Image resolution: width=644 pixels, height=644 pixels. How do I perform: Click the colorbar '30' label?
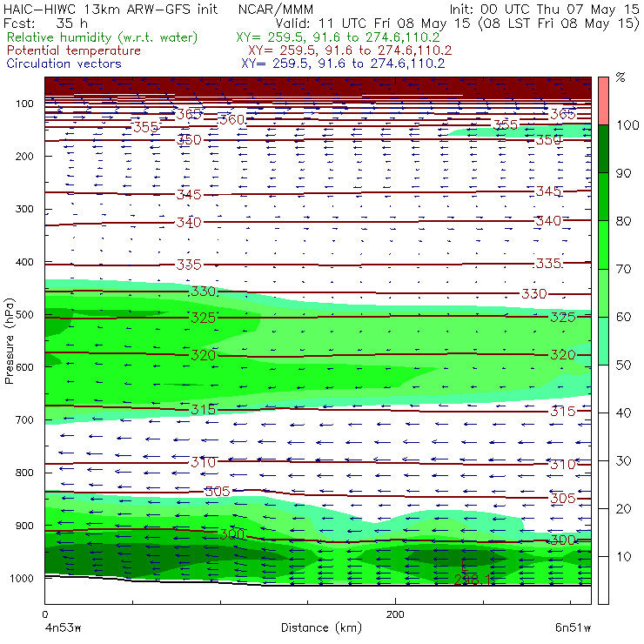[x=623, y=461]
